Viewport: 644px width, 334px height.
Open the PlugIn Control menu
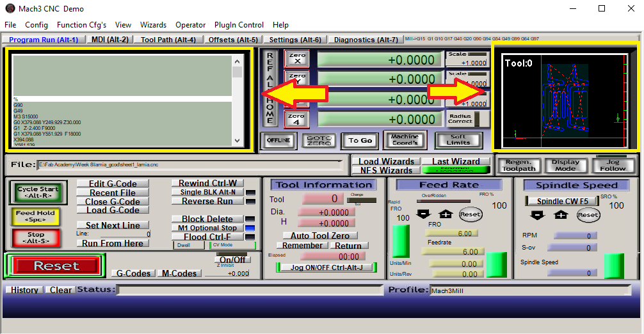coord(239,25)
